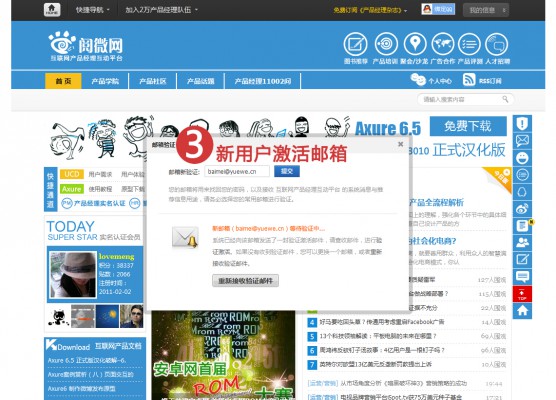Viewport: 556px width, 400px height.
Task: Click the RSS subscription icon
Action: click(469, 80)
